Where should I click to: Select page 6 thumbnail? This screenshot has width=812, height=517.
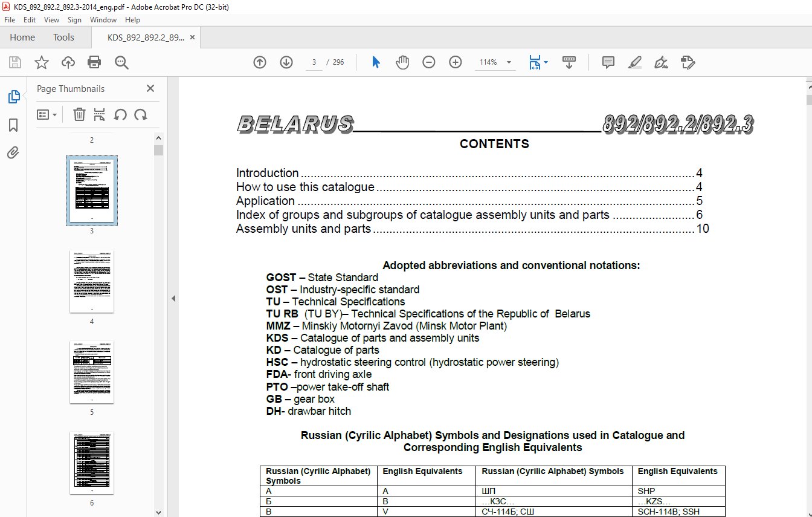[x=92, y=463]
